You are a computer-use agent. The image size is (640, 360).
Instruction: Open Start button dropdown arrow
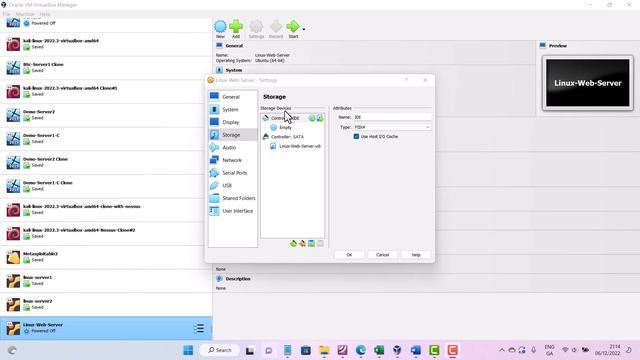(x=304, y=29)
